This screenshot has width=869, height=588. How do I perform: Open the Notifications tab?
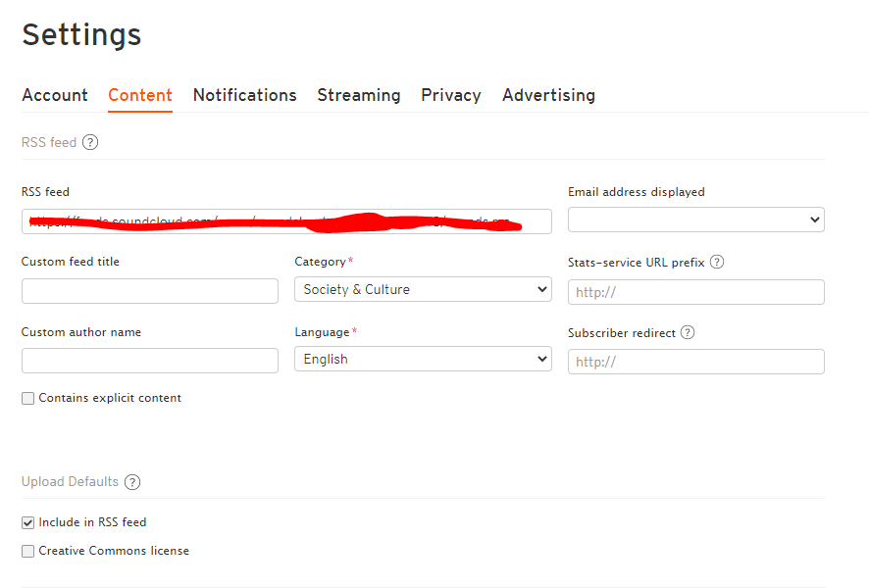click(244, 95)
